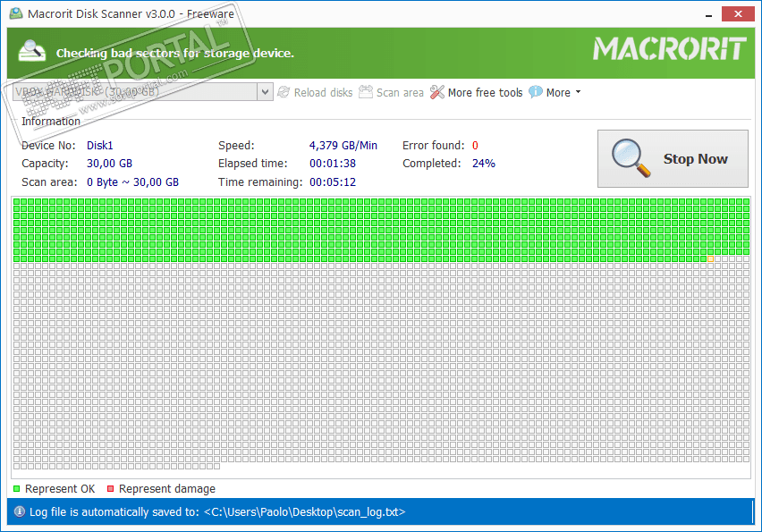This screenshot has height=532, width=762.
Task: Click the More info bubble icon
Action: 536,91
